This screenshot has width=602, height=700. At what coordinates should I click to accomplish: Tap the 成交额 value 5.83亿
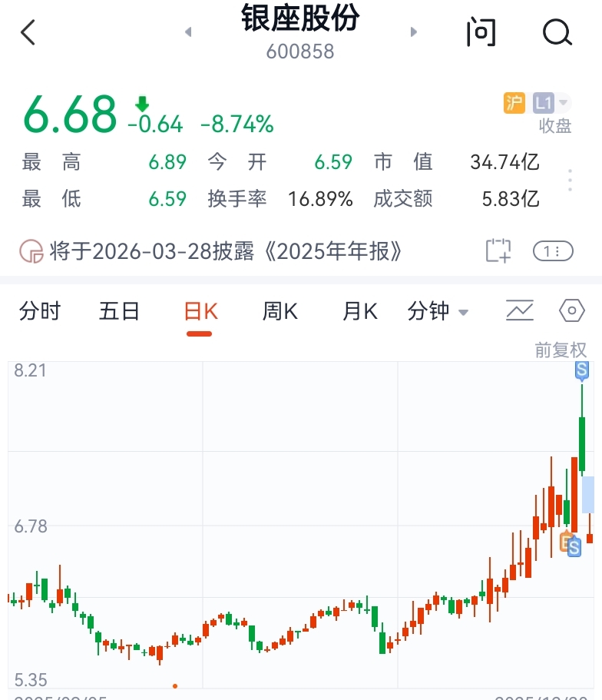coord(511,199)
